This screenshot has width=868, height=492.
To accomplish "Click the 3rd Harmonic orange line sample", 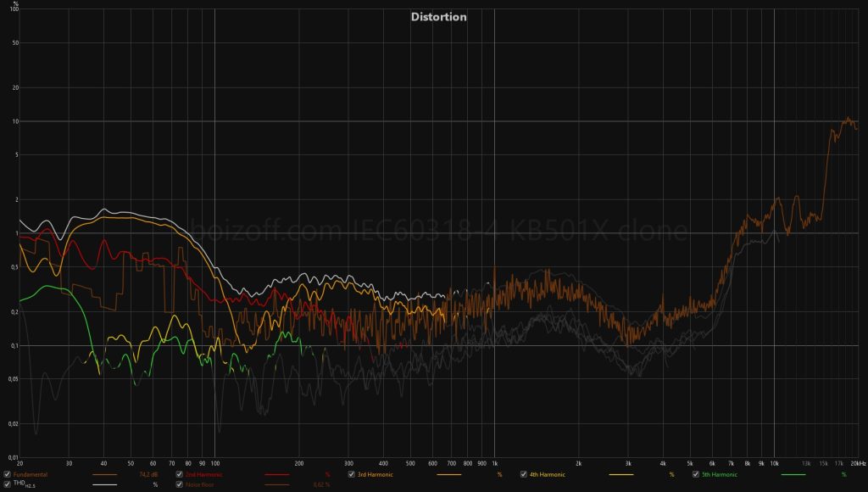I will point(449,475).
